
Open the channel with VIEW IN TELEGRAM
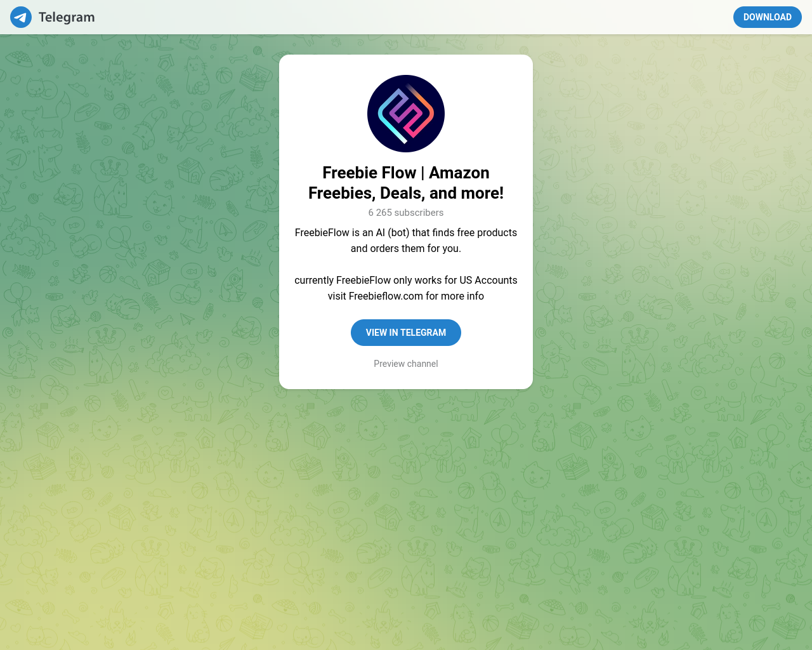point(406,333)
